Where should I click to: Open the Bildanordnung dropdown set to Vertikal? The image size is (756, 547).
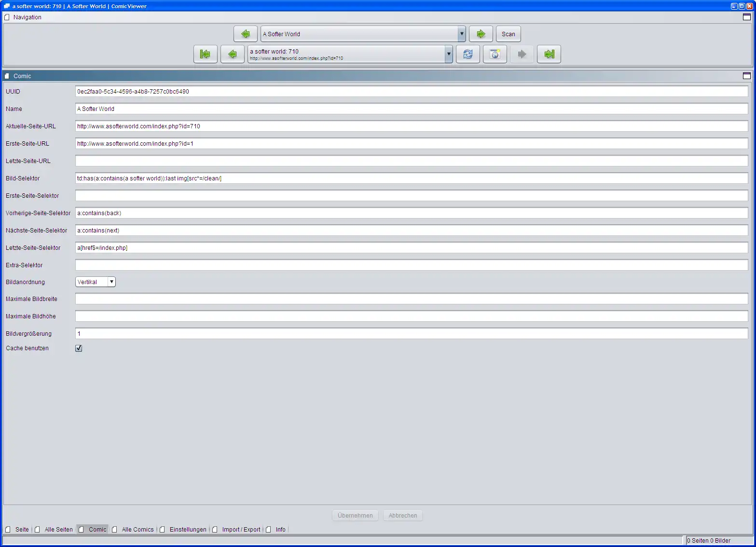[96, 282]
